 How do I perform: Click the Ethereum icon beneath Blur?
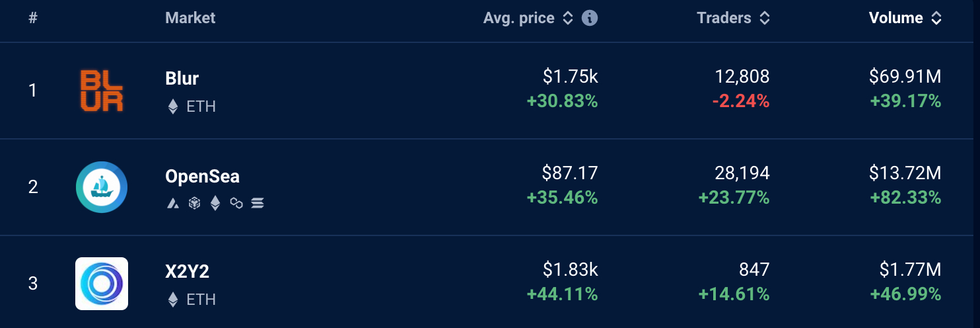pyautogui.click(x=173, y=106)
